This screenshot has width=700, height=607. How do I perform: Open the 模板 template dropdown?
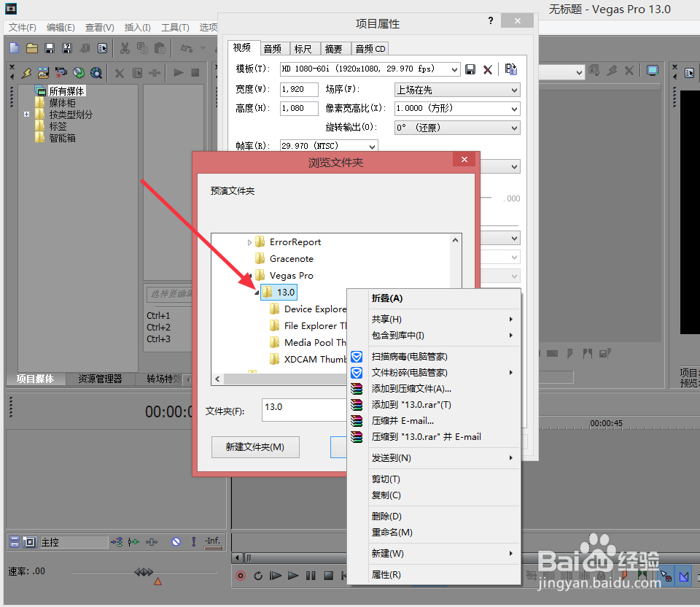click(454, 69)
